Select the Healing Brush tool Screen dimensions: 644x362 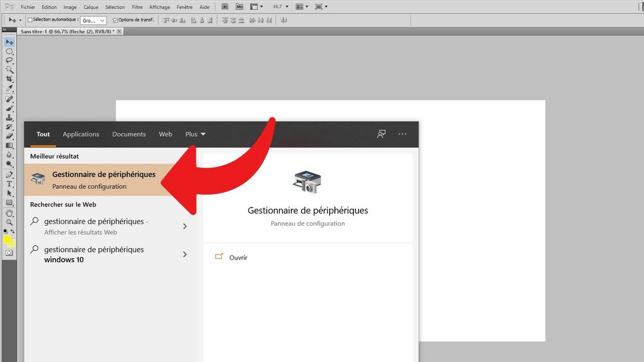pos(10,99)
